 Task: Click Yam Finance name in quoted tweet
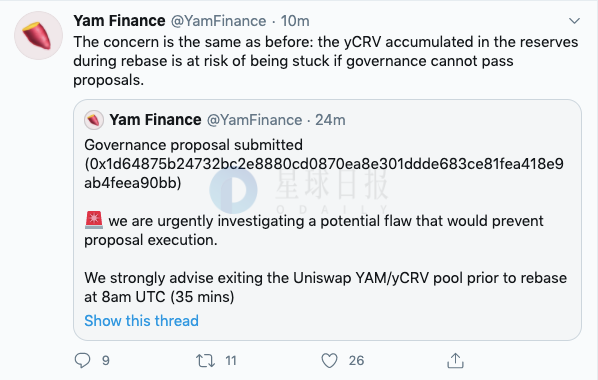click(155, 120)
